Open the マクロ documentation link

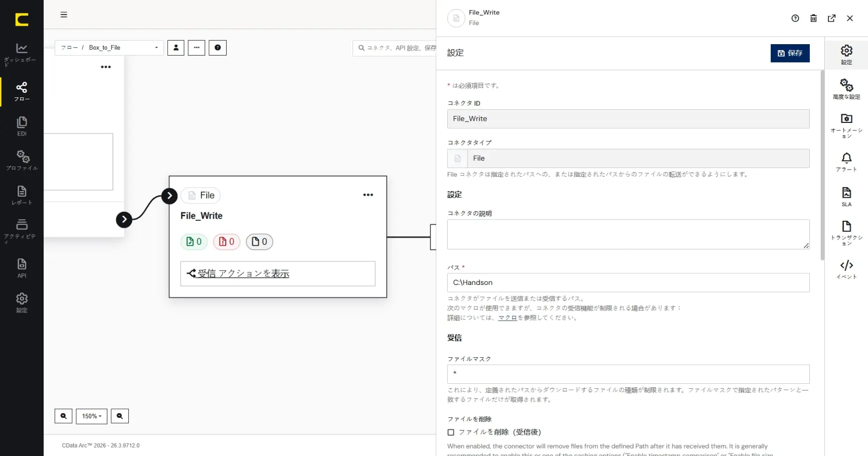(507, 318)
